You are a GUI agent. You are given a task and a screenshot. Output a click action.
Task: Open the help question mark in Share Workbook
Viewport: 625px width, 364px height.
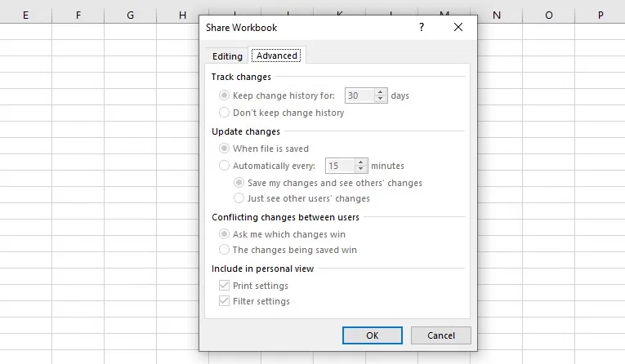(x=422, y=27)
